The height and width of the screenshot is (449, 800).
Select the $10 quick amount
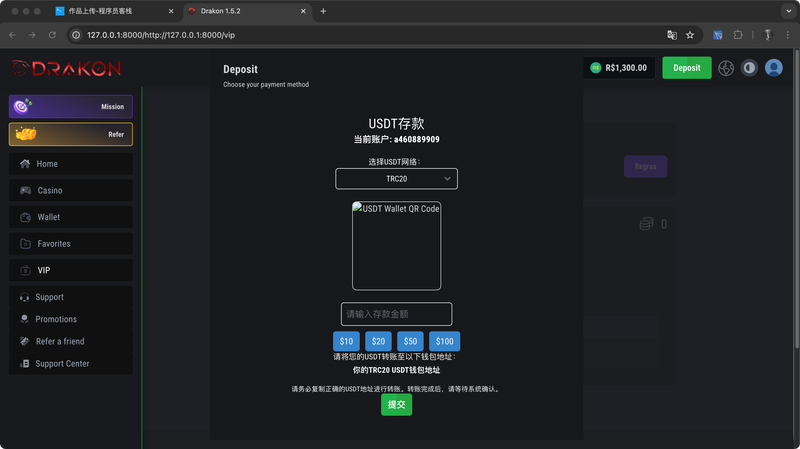click(x=346, y=341)
